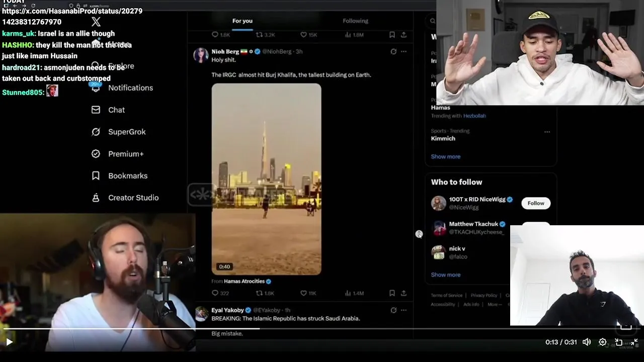
Task: Open picture-in-picture from the player controls
Action: 619,342
